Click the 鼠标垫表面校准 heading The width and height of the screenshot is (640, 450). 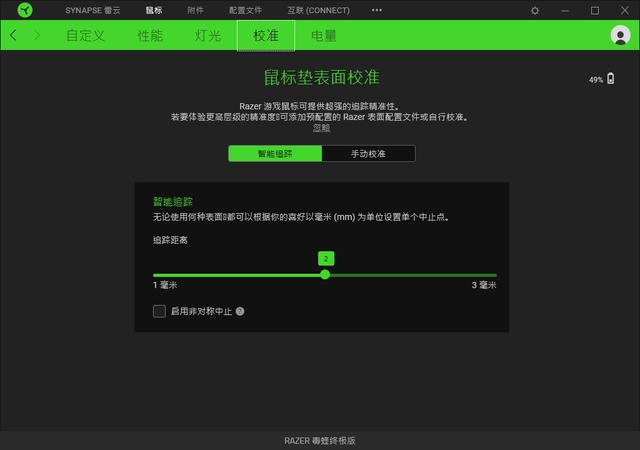[x=322, y=77]
